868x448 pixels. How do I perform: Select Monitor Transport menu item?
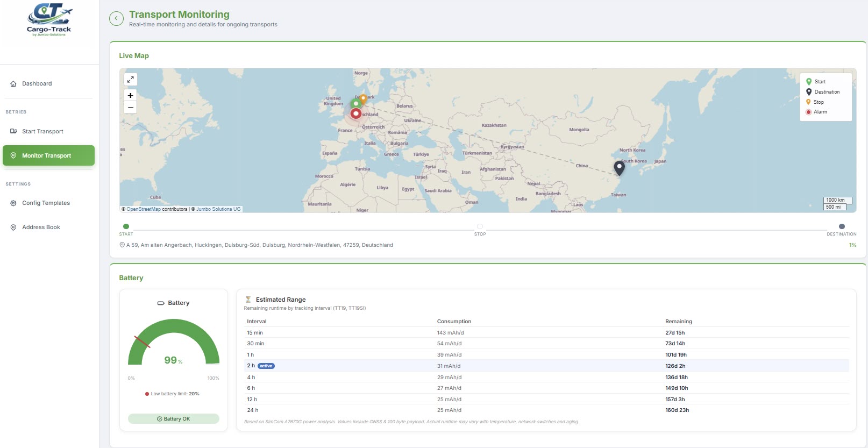[x=48, y=155]
